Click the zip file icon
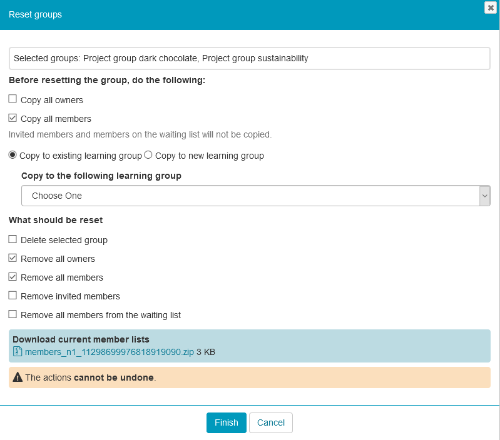Viewport: 500px width, 440px height. (x=17, y=351)
